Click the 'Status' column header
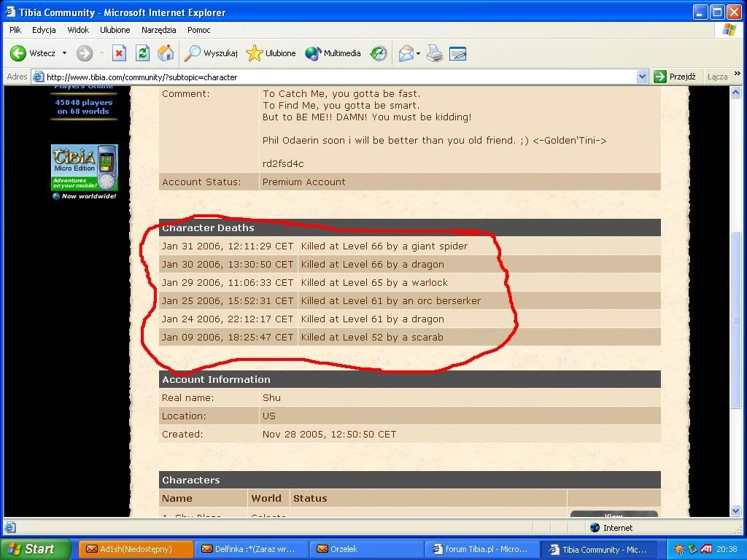Screen dimensions: 747x560 (x=310, y=498)
